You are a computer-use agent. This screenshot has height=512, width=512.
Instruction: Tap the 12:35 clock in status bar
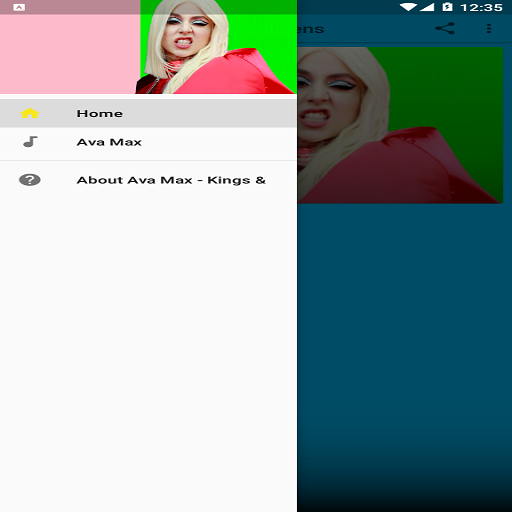(x=482, y=7)
